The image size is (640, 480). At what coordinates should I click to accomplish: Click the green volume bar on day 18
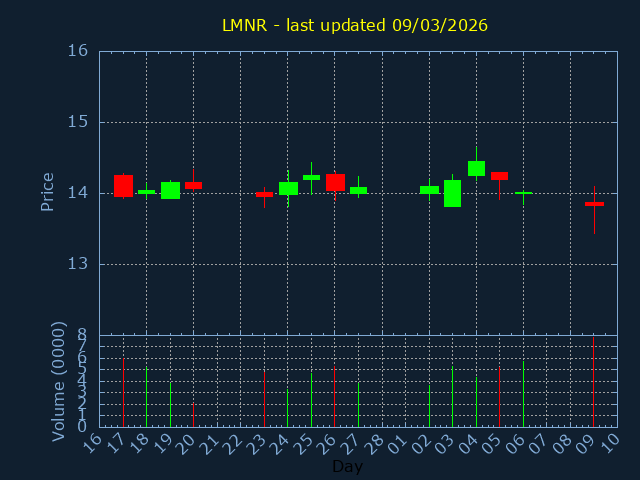(x=146, y=397)
